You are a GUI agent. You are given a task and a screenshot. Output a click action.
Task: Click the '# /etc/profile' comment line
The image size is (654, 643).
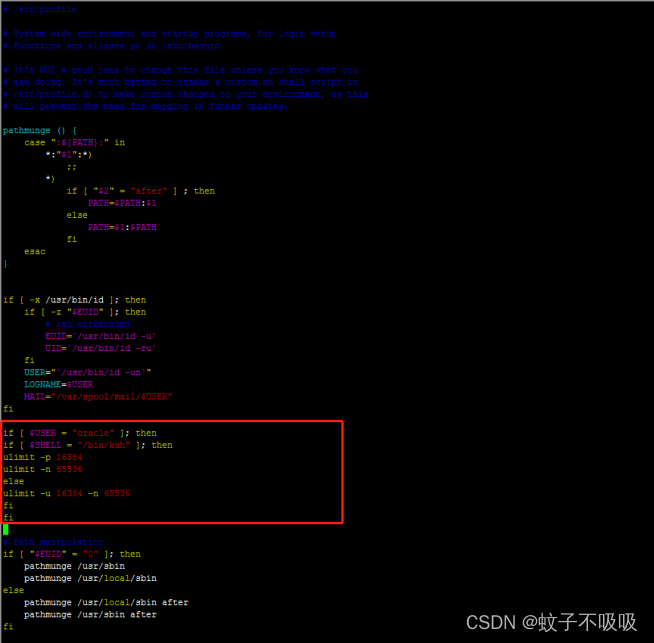[x=40, y=9]
